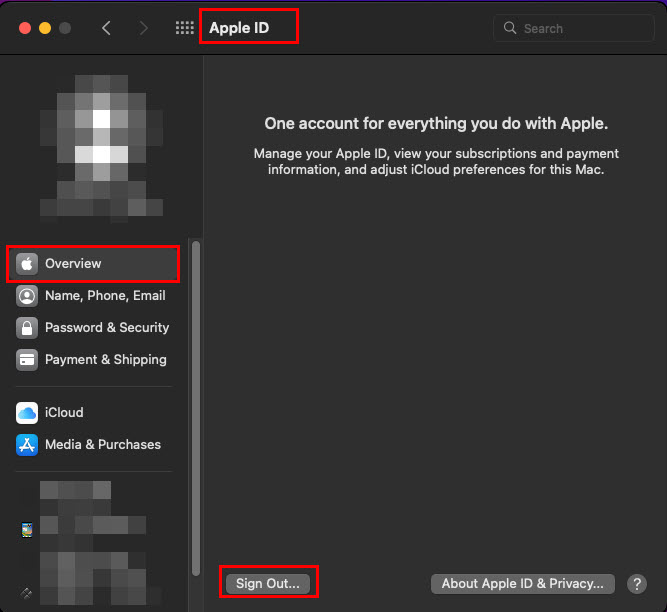Open Name, Phone, Email section
667x612 pixels.
coord(93,296)
